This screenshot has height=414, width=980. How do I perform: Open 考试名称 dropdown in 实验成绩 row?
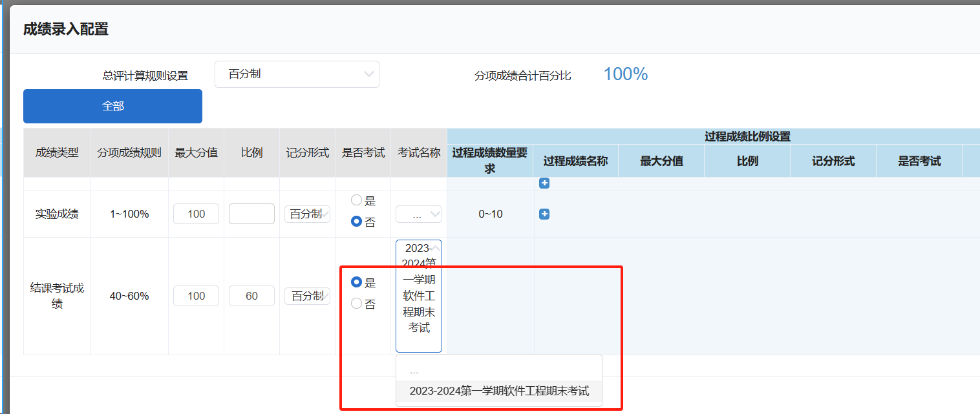418,214
